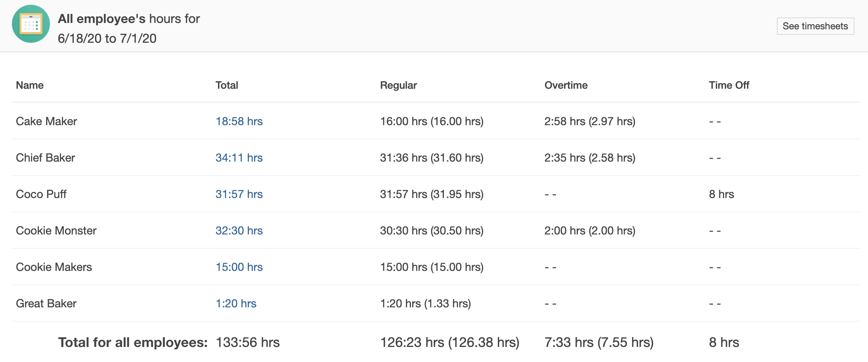Click the Great Baker employee name
Image resolution: width=868 pixels, height=362 pixels.
click(46, 303)
